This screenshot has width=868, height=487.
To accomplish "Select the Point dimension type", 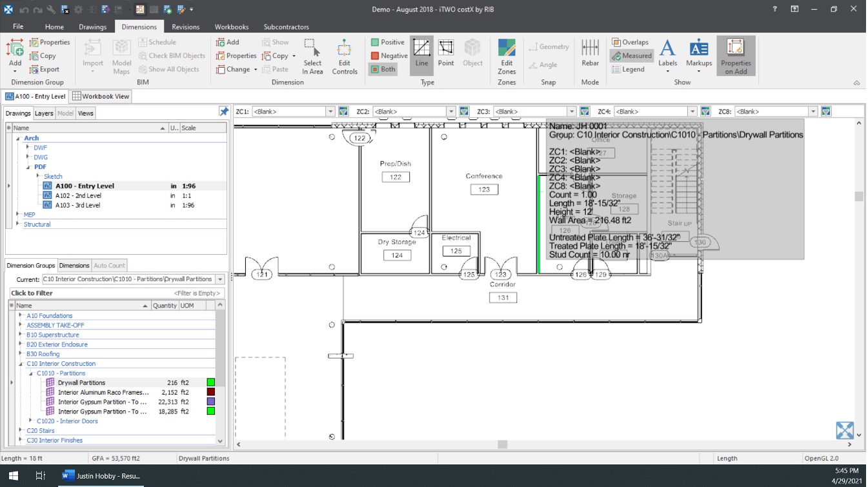I will (x=446, y=52).
